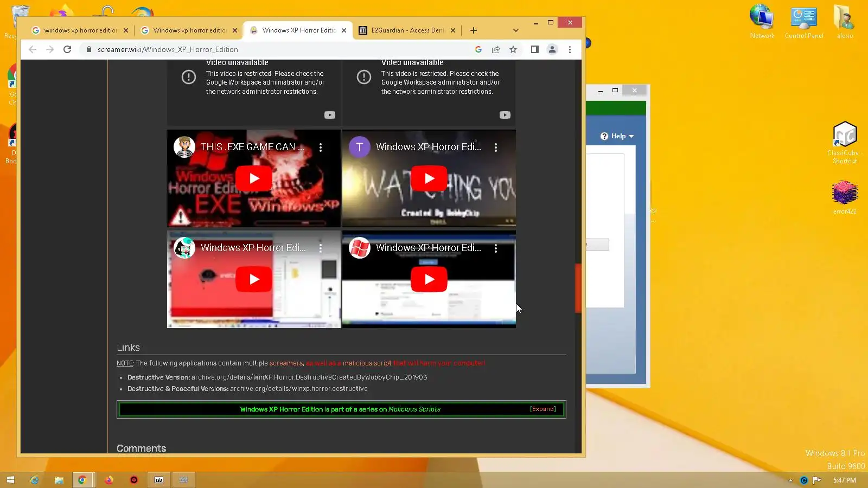Open more options on the red Windows logo video
This screenshot has width=868, height=488.
click(x=496, y=248)
